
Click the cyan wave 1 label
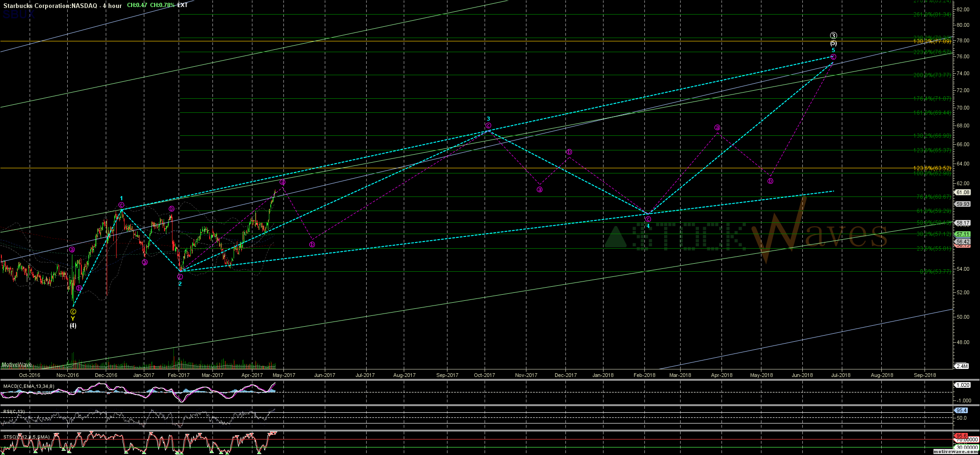pyautogui.click(x=121, y=198)
